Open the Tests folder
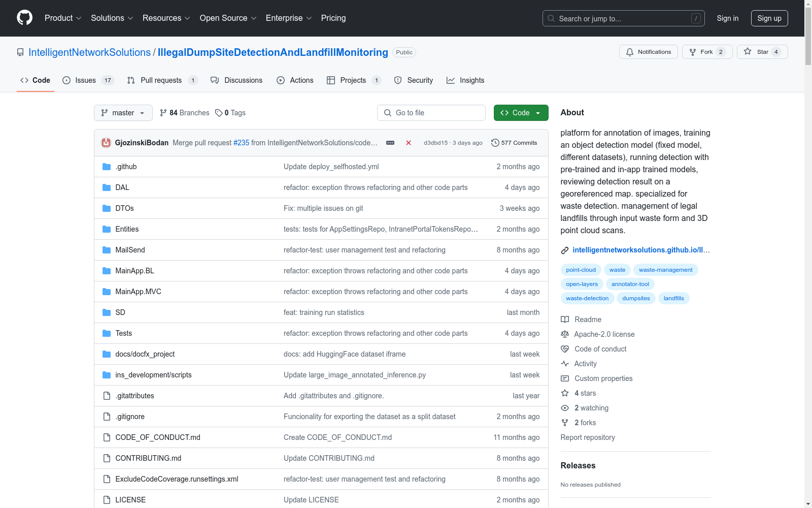 coord(124,333)
